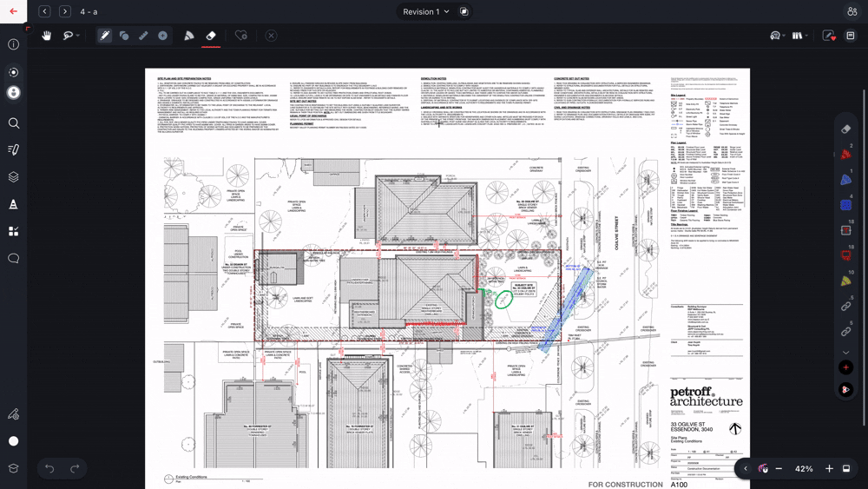
Task: Open the layers panel icon
Action: (13, 176)
